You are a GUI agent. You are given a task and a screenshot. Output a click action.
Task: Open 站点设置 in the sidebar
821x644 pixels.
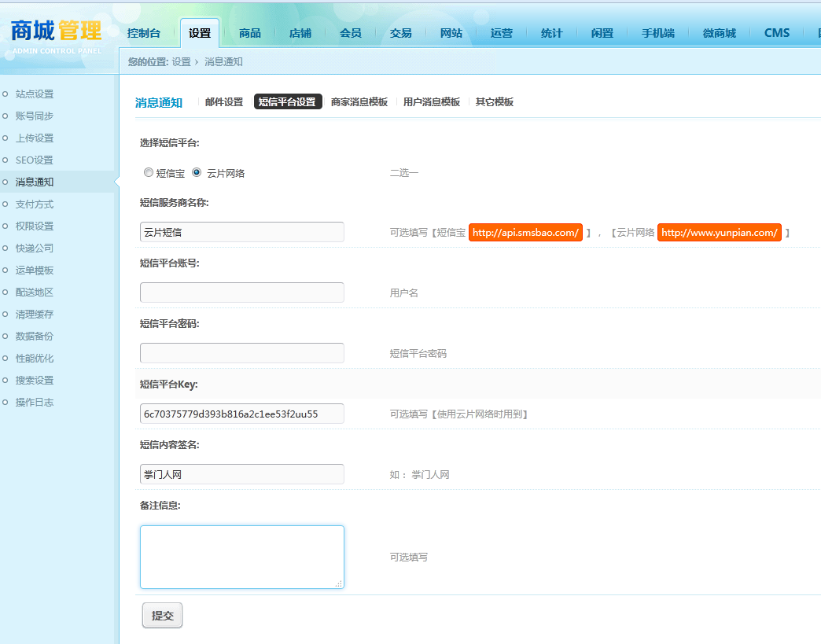point(35,94)
